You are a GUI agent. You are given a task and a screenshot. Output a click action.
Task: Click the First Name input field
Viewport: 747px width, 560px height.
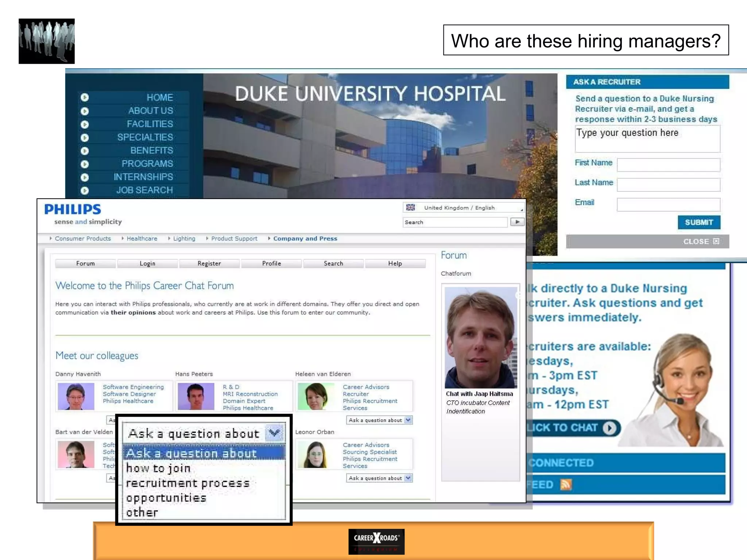(x=668, y=165)
